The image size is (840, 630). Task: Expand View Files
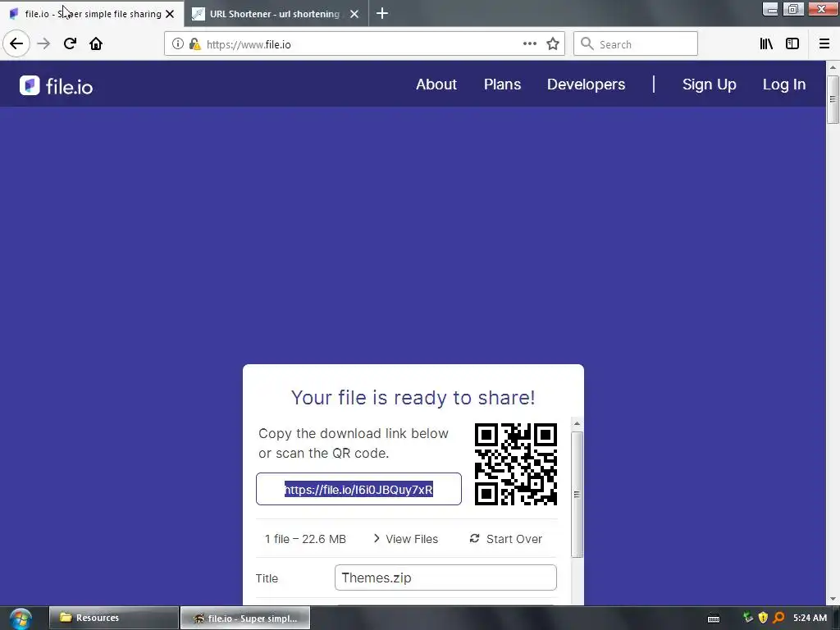tap(405, 539)
